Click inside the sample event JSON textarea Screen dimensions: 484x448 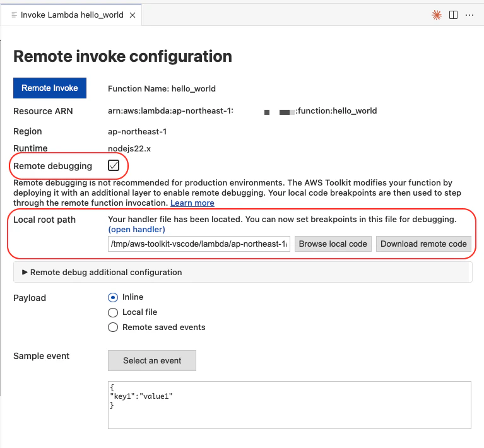pyautogui.click(x=289, y=404)
